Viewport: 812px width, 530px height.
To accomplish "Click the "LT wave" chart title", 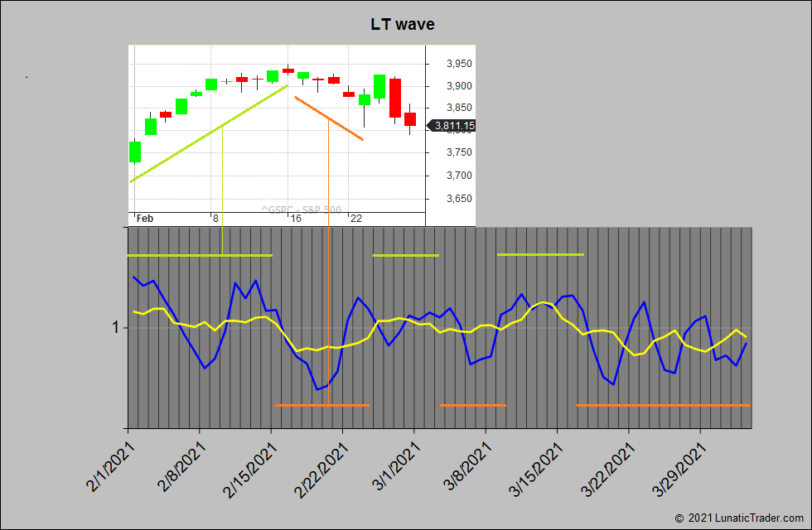I will point(402,25).
